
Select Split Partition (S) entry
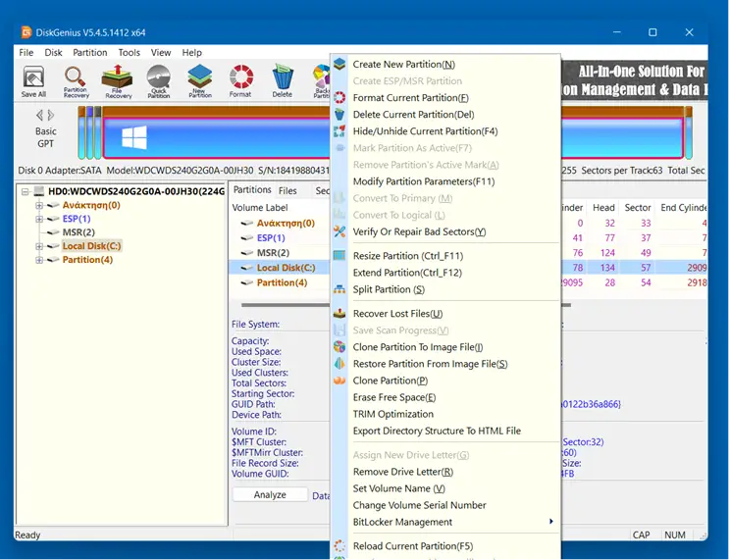pyautogui.click(x=389, y=289)
